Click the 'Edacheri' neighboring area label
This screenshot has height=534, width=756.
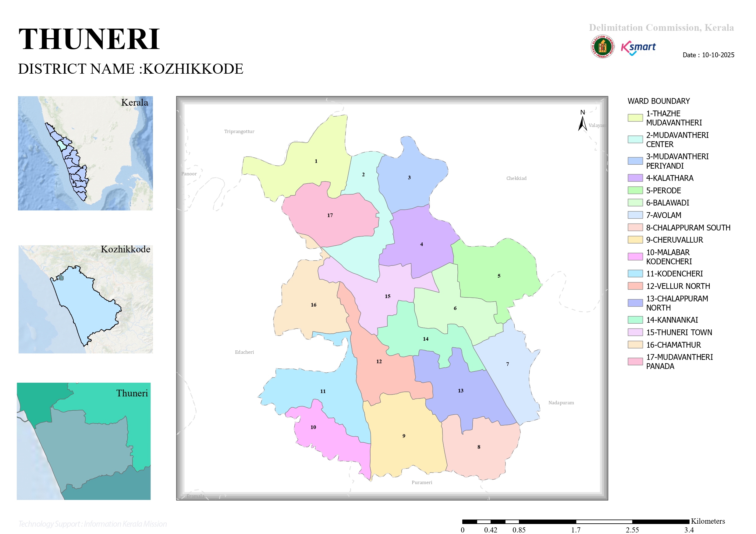pos(244,352)
